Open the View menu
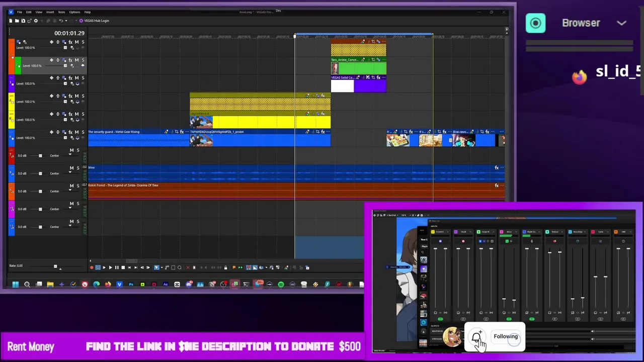 [39, 12]
